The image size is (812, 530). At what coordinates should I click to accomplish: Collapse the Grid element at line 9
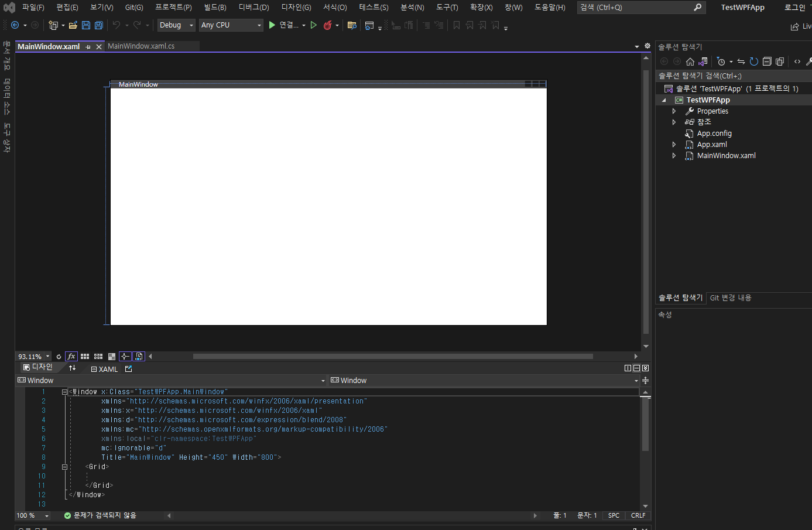coord(64,467)
